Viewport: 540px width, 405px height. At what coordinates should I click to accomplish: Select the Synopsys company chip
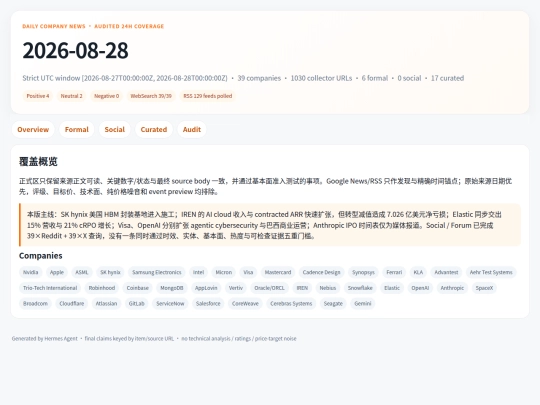tap(363, 272)
